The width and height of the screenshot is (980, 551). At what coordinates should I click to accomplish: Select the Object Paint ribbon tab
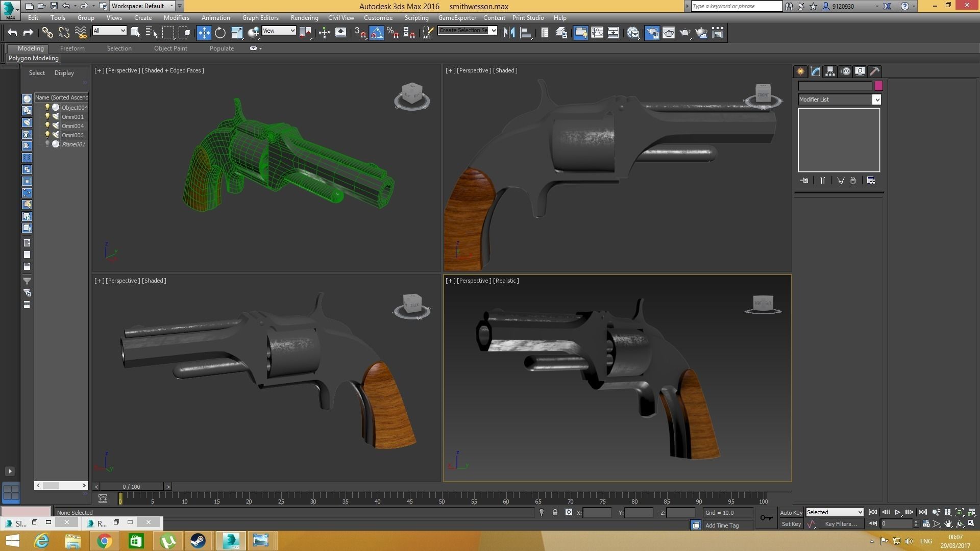tap(170, 48)
